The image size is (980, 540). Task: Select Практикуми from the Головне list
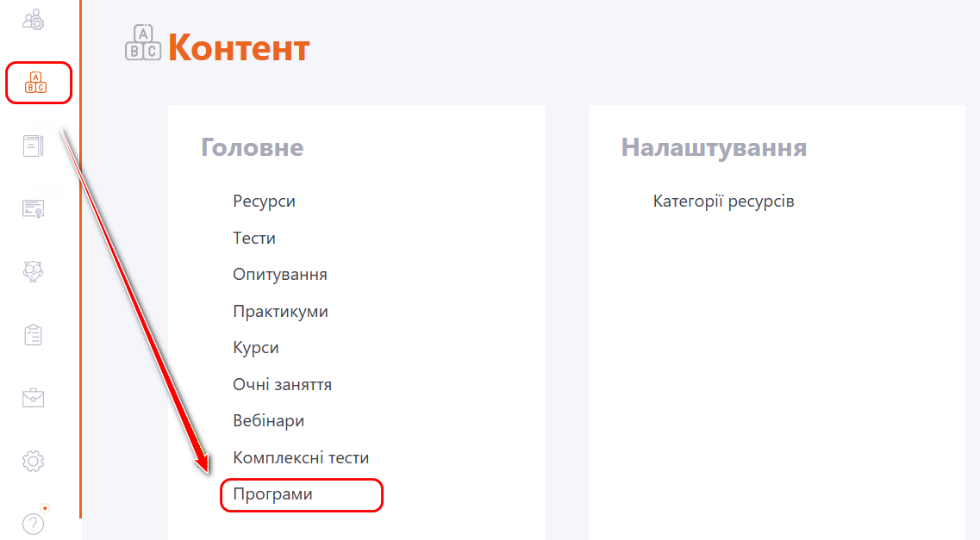[x=280, y=312]
